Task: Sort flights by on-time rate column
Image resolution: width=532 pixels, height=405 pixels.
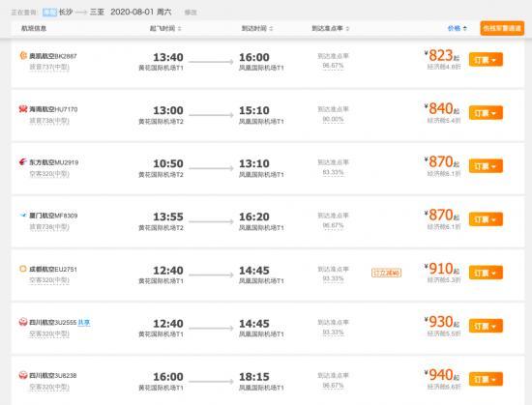Action: [x=331, y=28]
